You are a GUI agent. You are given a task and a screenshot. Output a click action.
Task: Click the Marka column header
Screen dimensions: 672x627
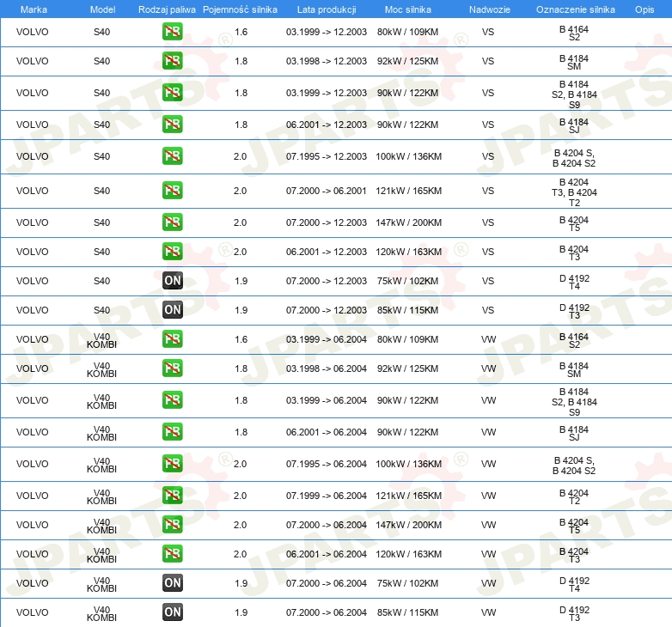tap(33, 9)
